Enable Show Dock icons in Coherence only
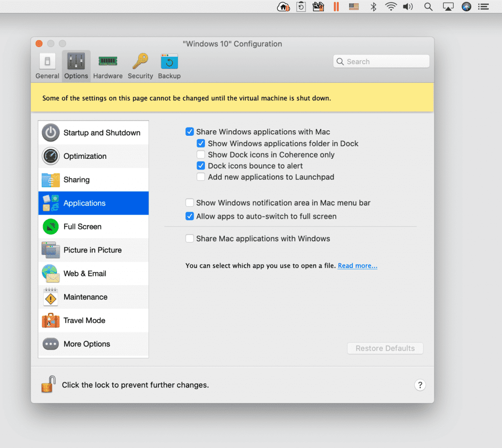 coord(201,155)
